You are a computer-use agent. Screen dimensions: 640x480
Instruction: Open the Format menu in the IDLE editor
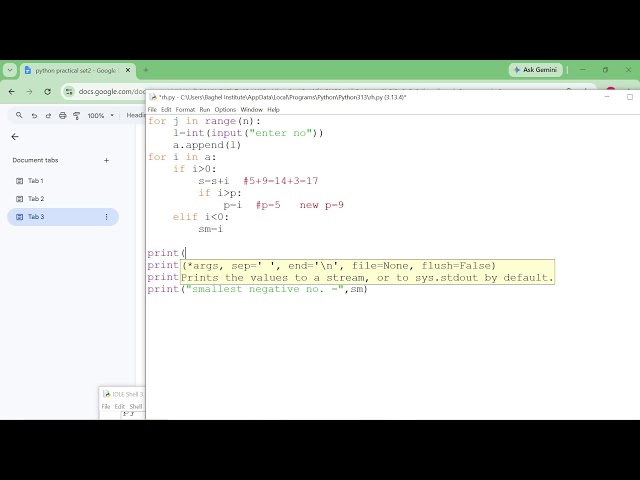185,109
